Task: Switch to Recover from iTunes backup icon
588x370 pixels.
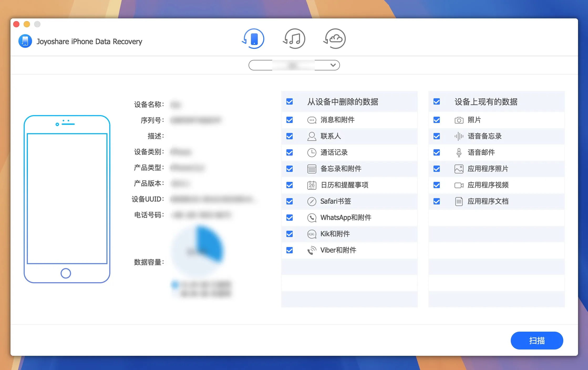Action: tap(294, 39)
